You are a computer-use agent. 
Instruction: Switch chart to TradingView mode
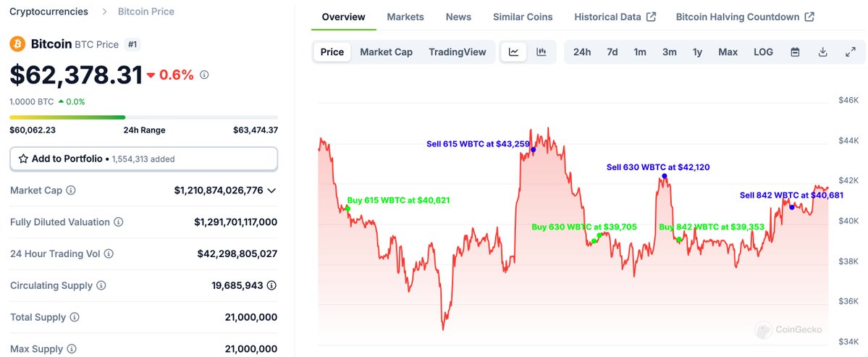457,52
